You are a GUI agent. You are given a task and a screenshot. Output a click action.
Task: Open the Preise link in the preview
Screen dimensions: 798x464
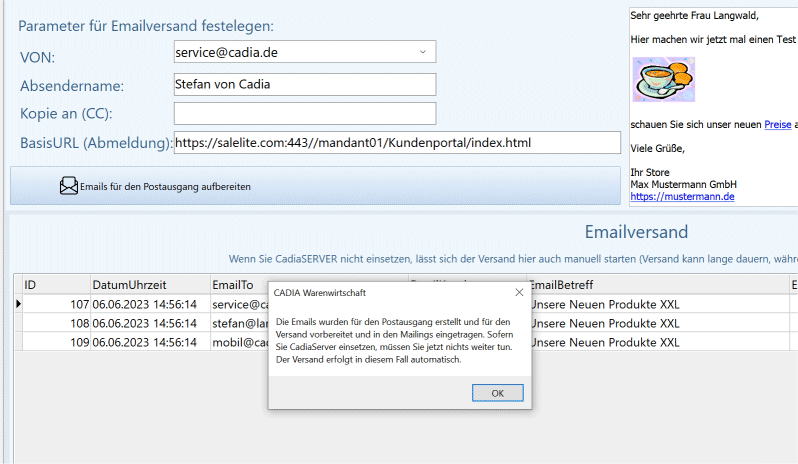point(778,125)
